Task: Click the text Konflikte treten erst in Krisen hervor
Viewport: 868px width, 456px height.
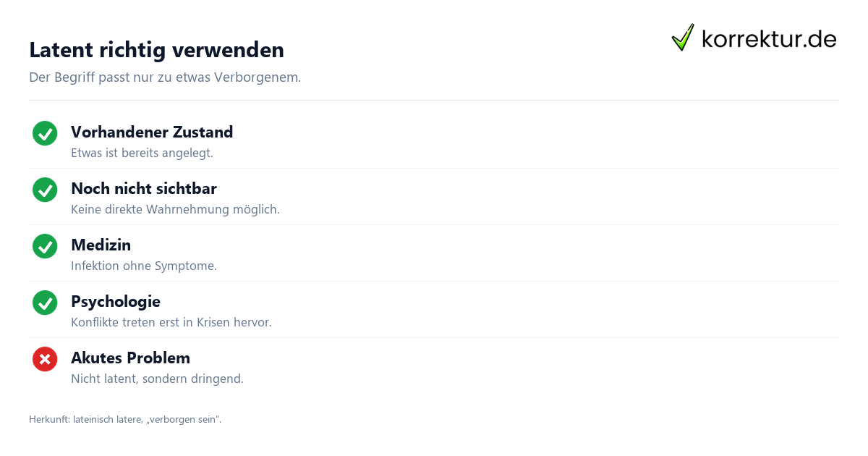Action: point(171,323)
